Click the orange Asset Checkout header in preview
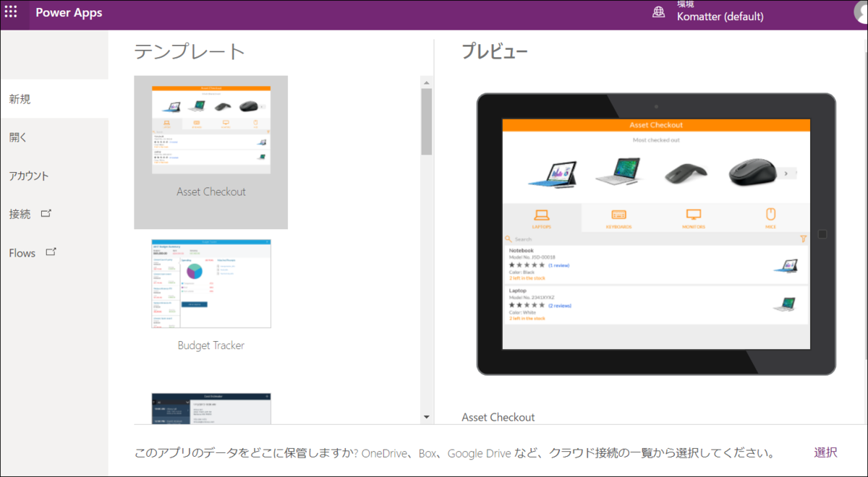Image resolution: width=868 pixels, height=477 pixels. click(655, 125)
